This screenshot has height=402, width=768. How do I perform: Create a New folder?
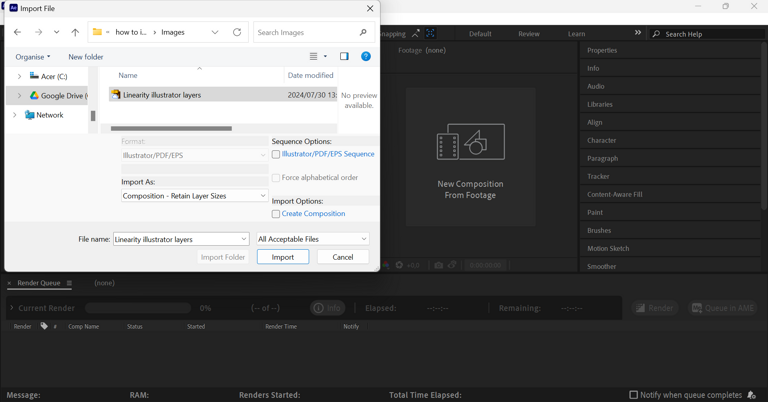[86, 57]
